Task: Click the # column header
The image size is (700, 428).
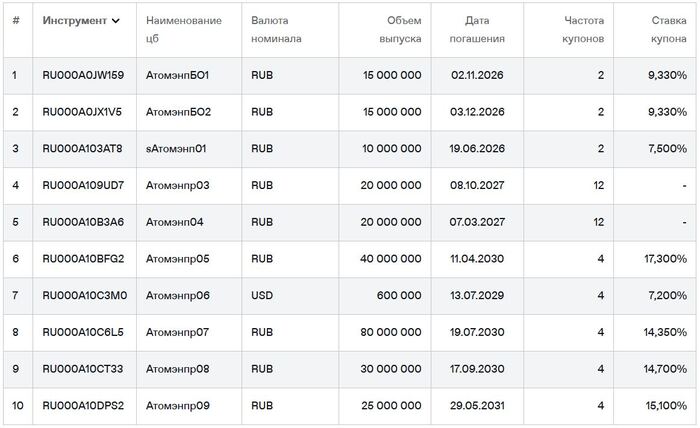Action: coord(16,21)
